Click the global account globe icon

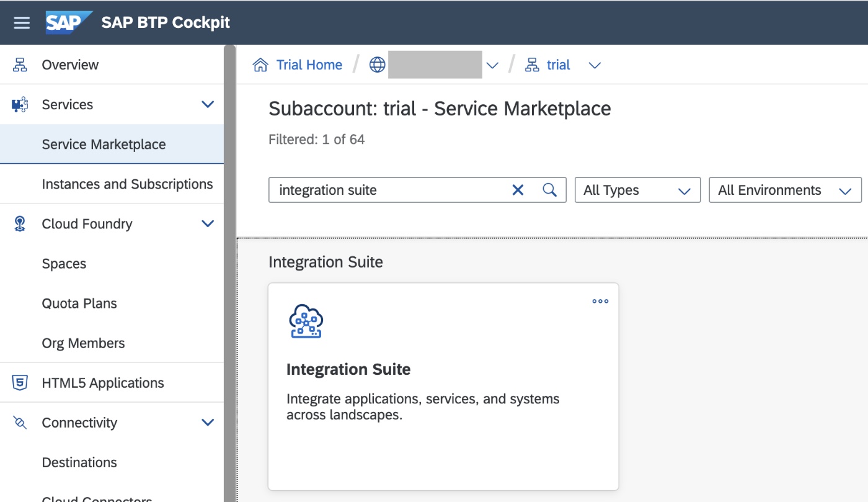click(x=377, y=65)
